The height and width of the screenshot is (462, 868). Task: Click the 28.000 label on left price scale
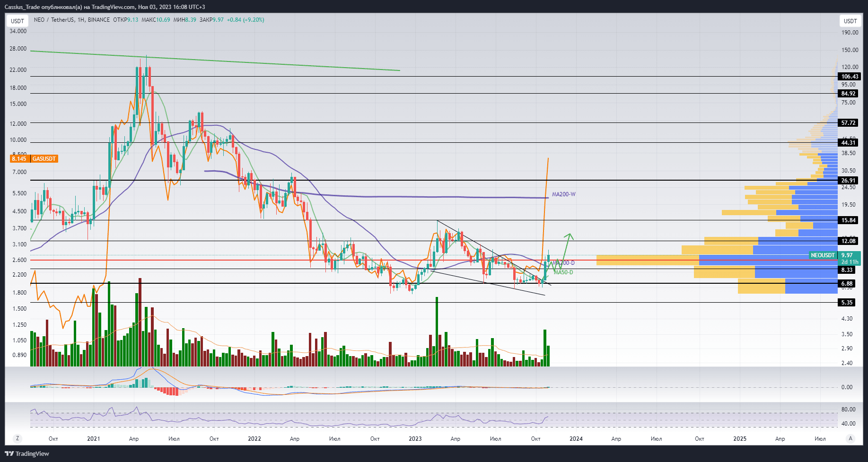[18, 49]
